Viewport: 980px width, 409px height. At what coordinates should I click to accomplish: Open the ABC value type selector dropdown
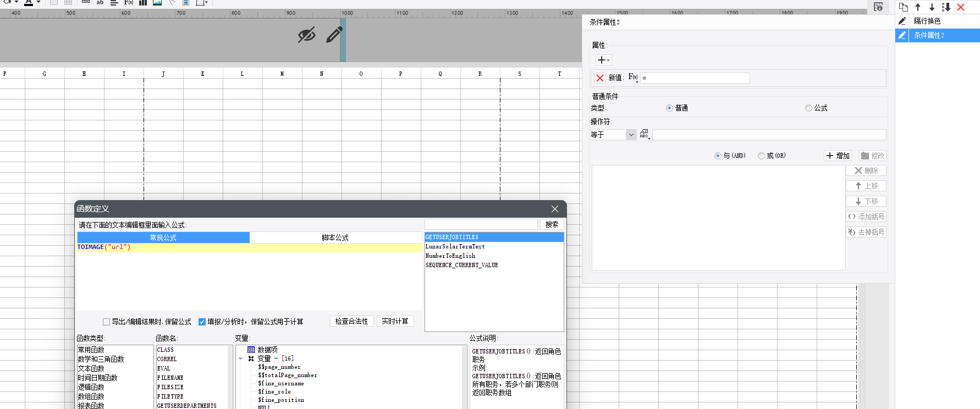pos(645,135)
